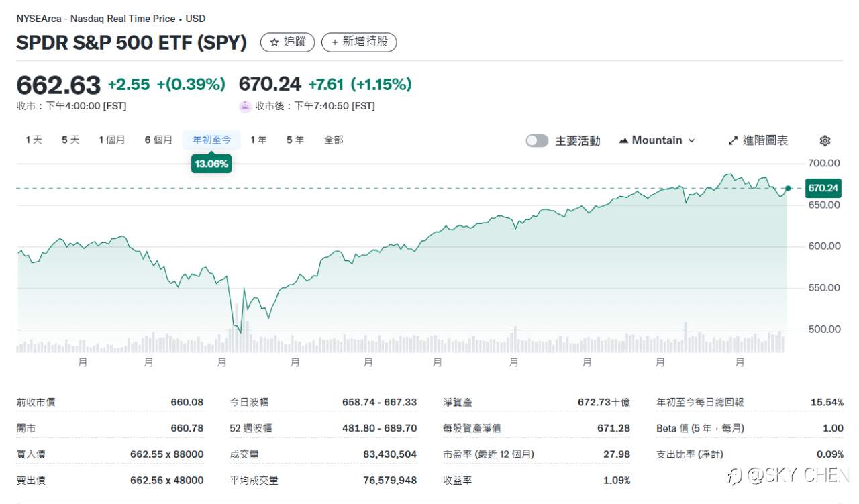
Task: Switch to the 1個月 range
Action: pos(111,140)
